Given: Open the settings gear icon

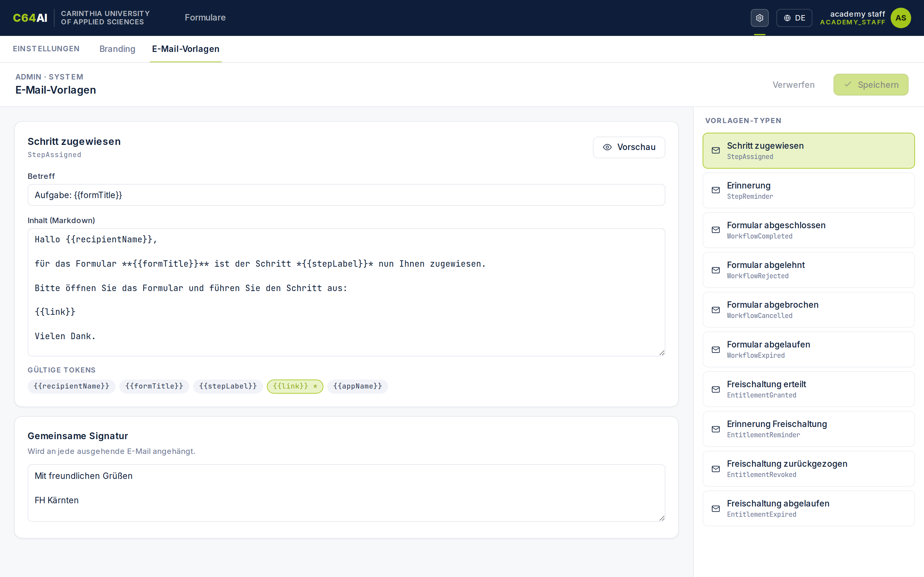Looking at the screenshot, I should 759,18.
